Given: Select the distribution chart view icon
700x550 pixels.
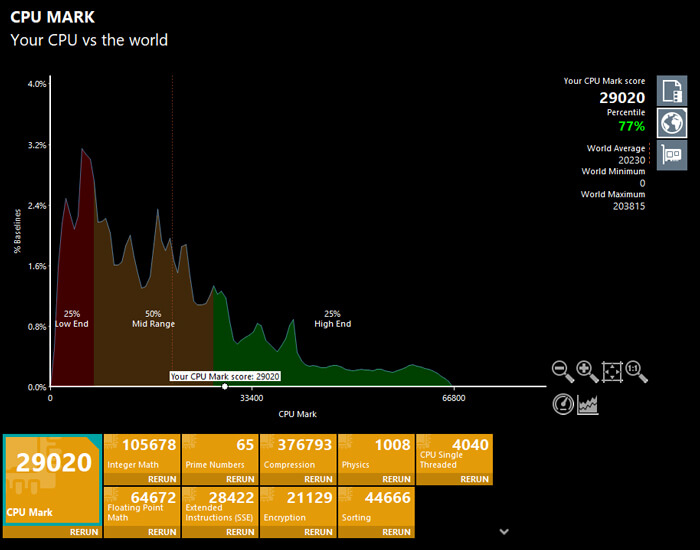Looking at the screenshot, I should click(588, 404).
